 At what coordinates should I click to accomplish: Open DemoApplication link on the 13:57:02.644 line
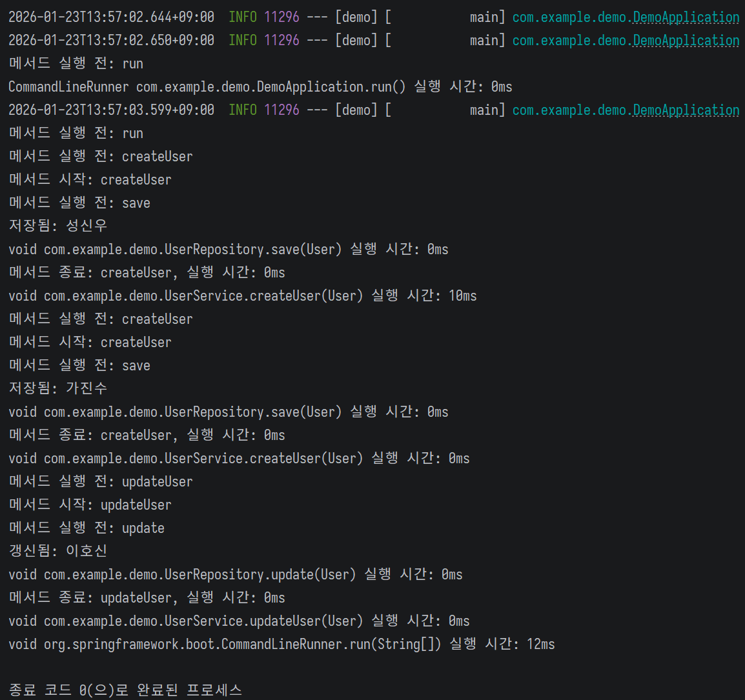686,17
